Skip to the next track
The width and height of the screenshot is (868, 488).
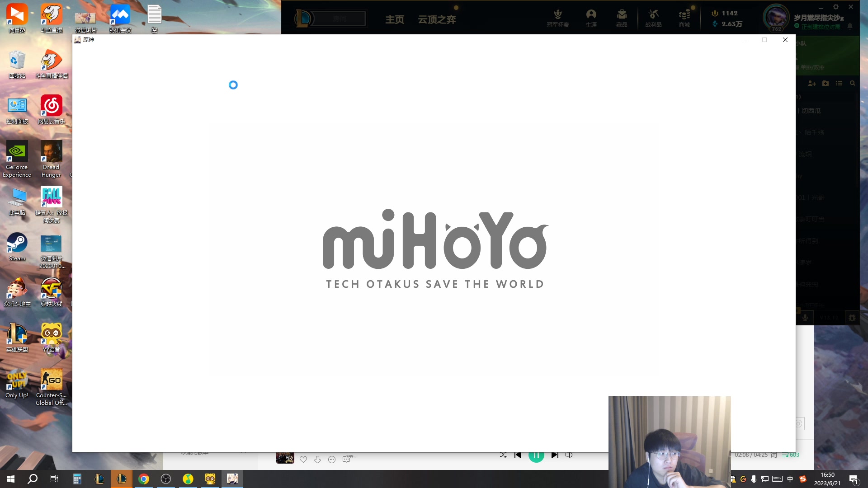[x=555, y=455]
